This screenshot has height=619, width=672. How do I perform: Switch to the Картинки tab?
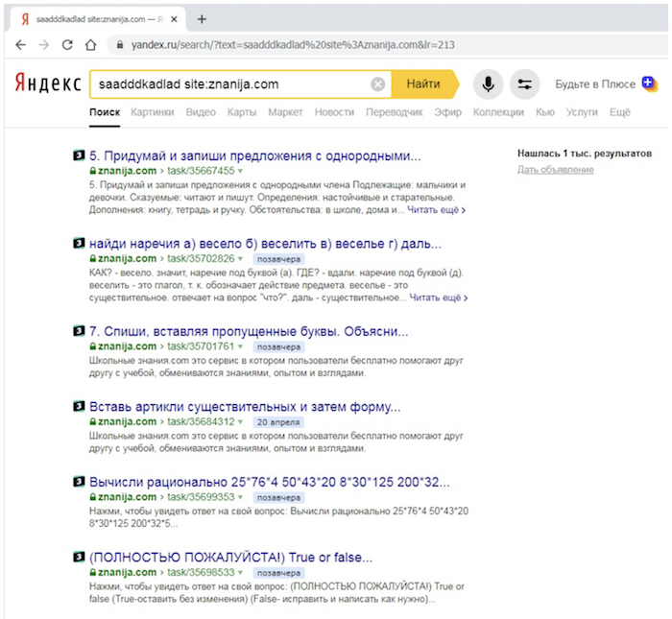pyautogui.click(x=152, y=112)
